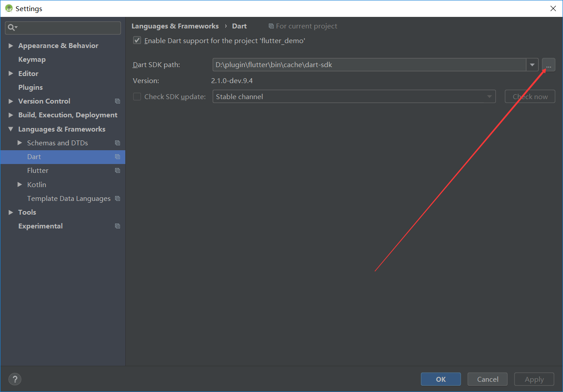Click the project-level icon beside Flutter row
This screenshot has width=563, height=392.
[x=117, y=171]
